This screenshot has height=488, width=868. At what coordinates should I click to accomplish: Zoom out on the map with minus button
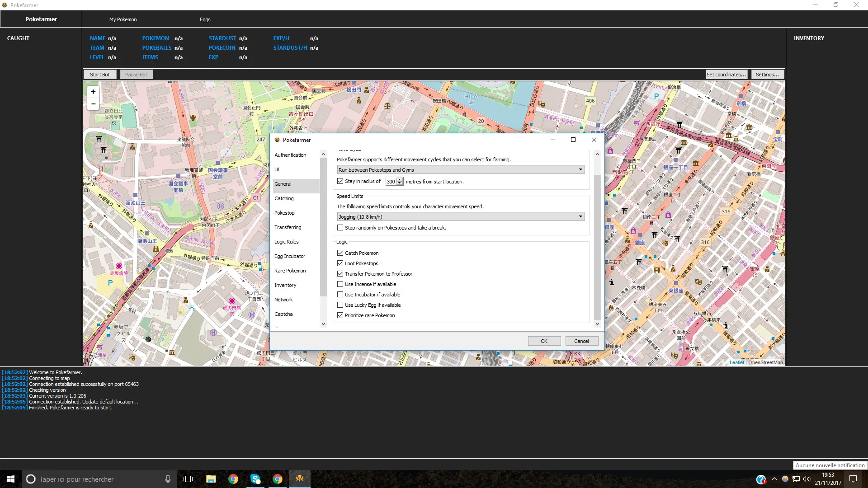pos(93,104)
